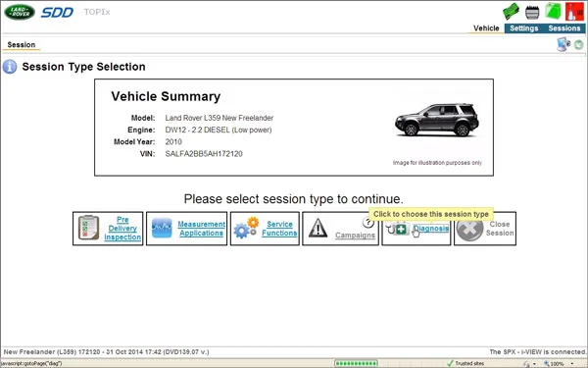Click the blue info icon beside Session Type Selection
Image resolution: width=588 pixels, height=368 pixels.
click(10, 67)
